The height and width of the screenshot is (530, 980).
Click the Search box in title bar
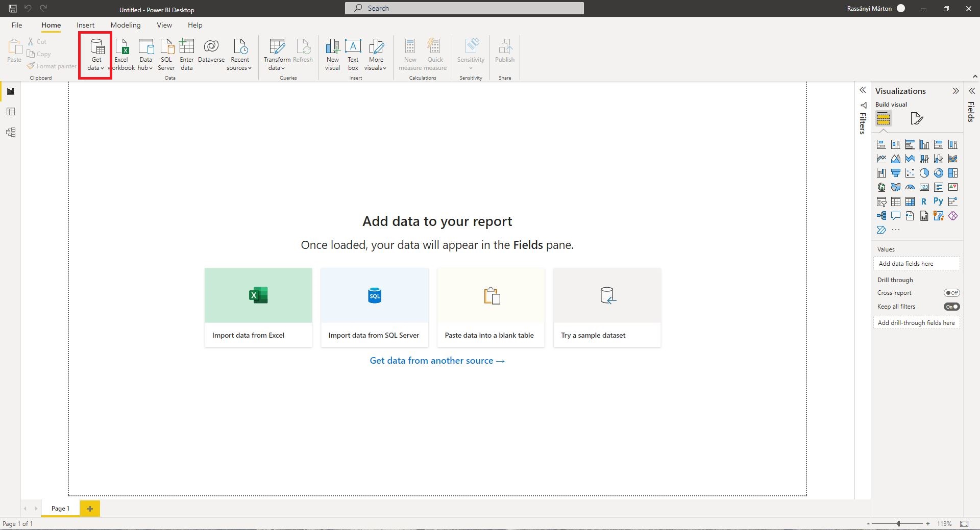click(x=464, y=8)
